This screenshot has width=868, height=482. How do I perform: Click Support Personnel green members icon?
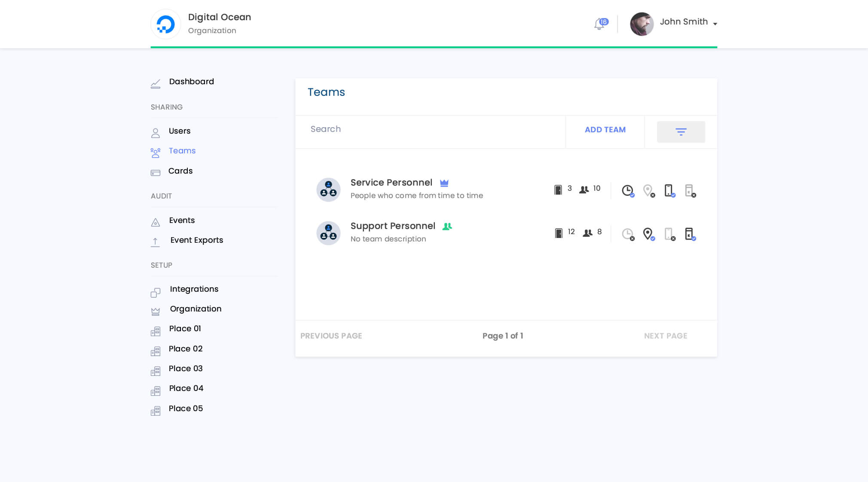point(447,226)
